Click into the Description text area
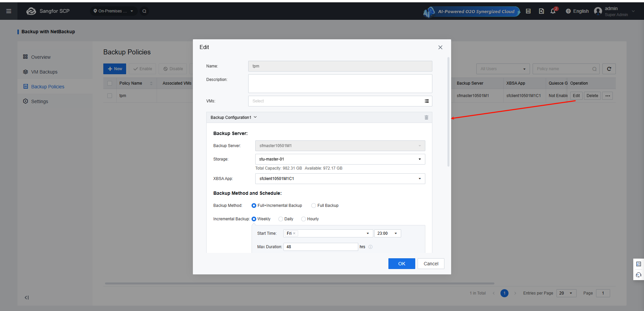644x311 pixels. point(340,84)
